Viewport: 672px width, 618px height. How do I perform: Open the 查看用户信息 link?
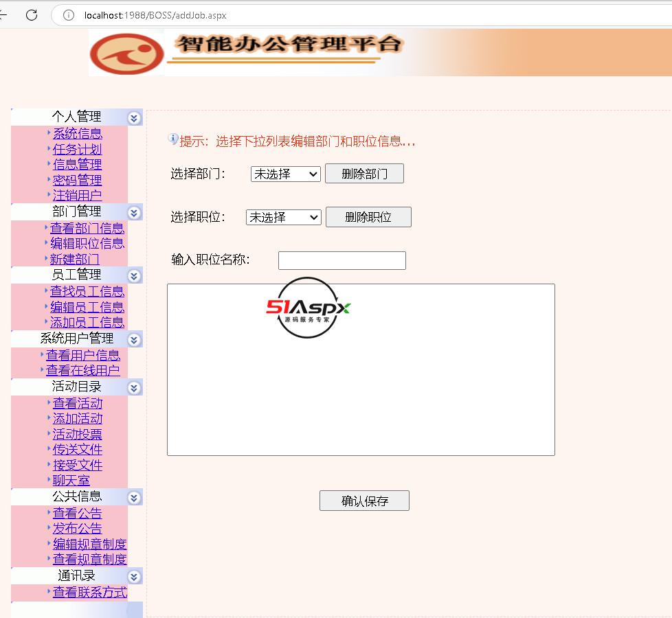pos(83,355)
